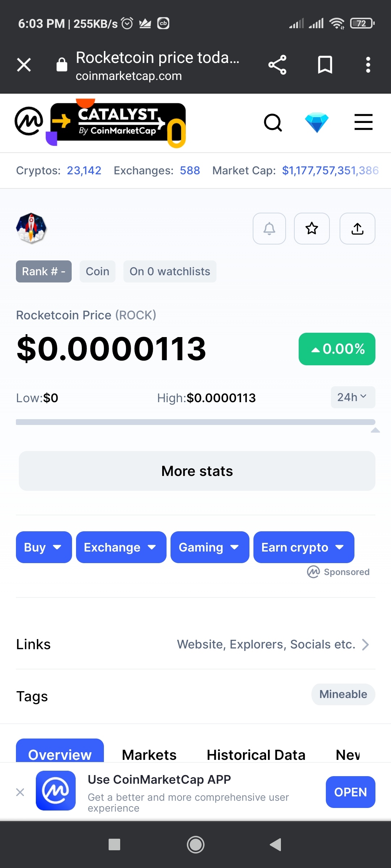This screenshot has height=868, width=391.
Task: Open the Buy dropdown
Action: [x=44, y=547]
